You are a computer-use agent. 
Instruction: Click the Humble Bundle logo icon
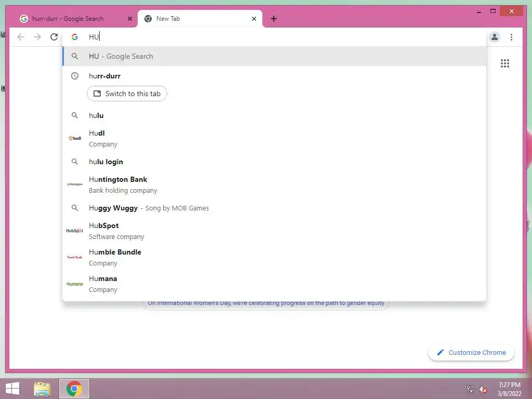click(75, 257)
